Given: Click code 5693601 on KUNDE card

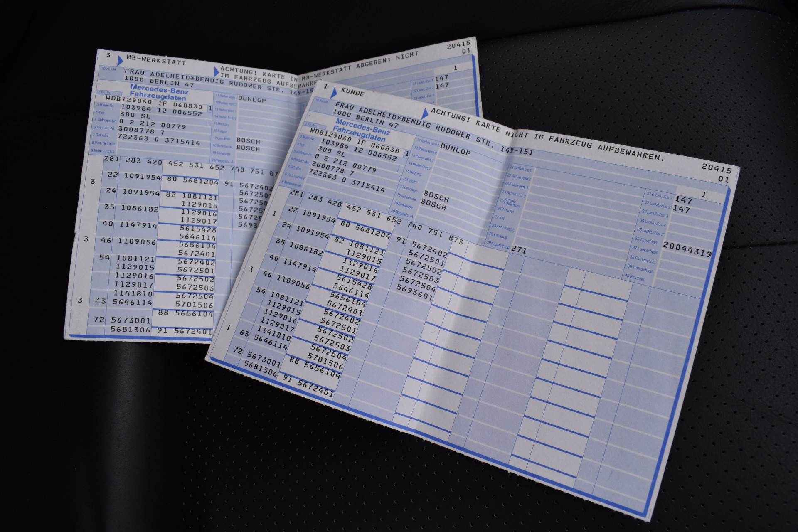Looking at the screenshot, I should (x=414, y=293).
